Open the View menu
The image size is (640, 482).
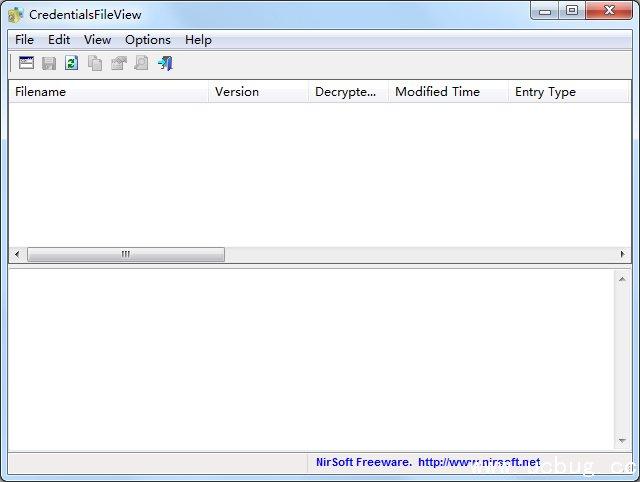(x=98, y=40)
